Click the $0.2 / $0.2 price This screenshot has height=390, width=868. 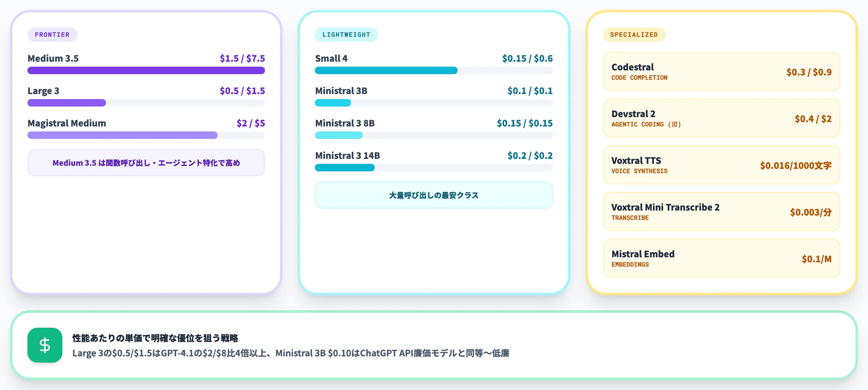530,156
